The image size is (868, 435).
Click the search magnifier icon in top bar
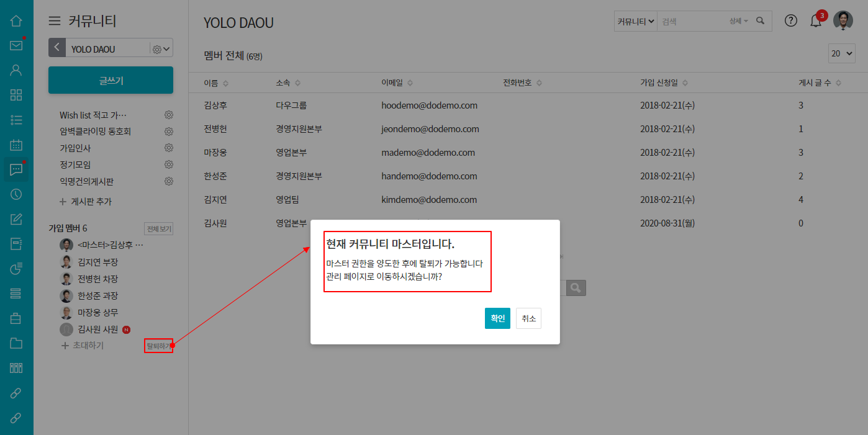tap(761, 20)
